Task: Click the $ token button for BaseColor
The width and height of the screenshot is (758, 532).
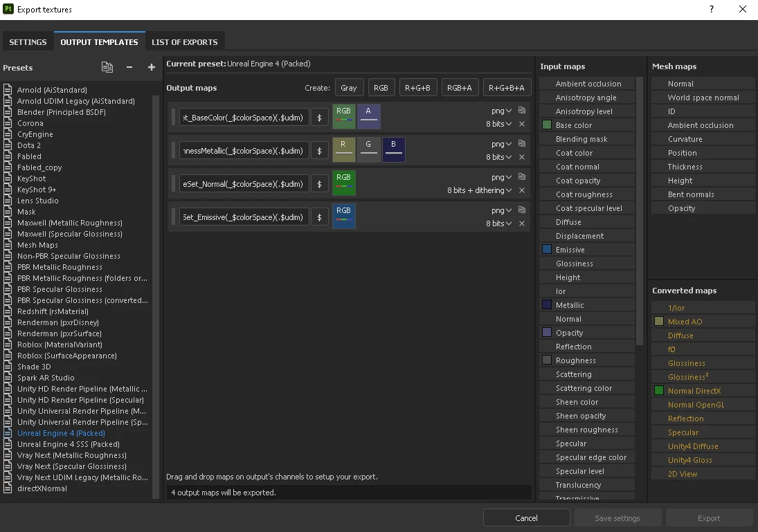Action: pyautogui.click(x=320, y=118)
